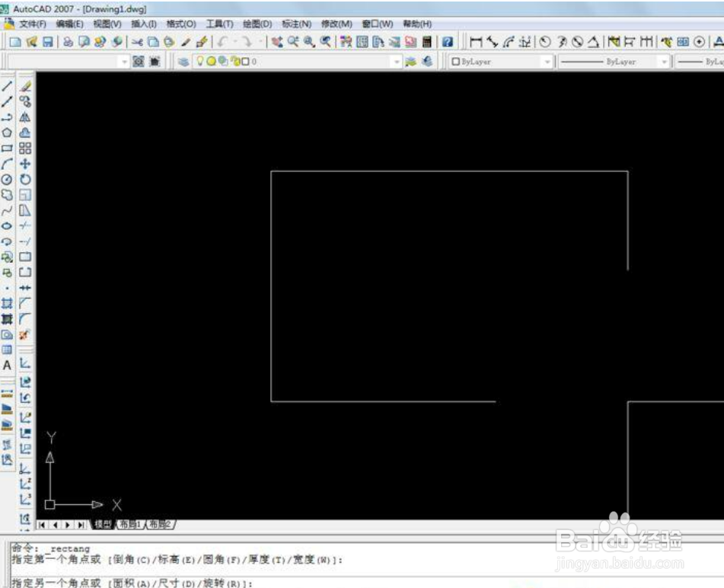Activate the Mirror tool
Screen dimensions: 724x588
click(x=25, y=117)
